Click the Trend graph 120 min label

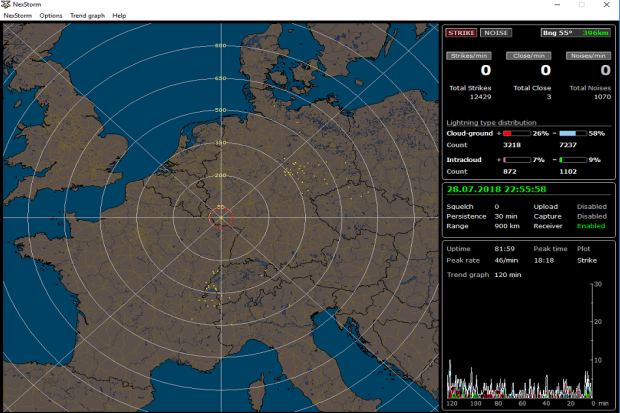[x=484, y=275]
